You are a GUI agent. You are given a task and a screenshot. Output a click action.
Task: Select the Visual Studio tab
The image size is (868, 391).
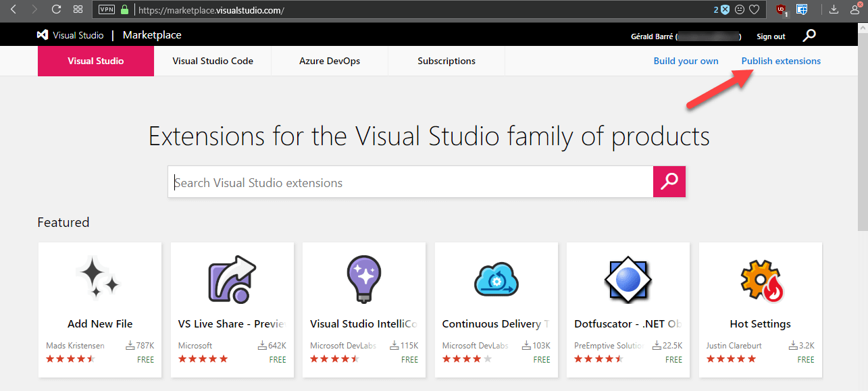point(96,61)
